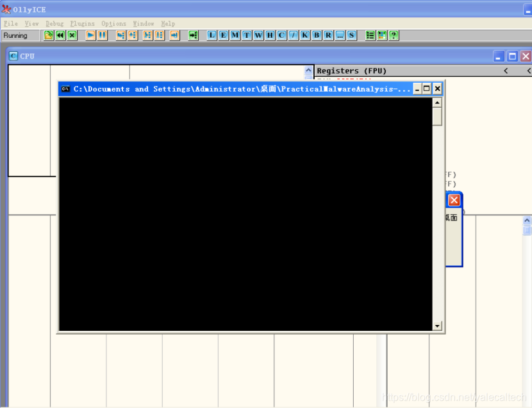Screen dimensions: 532x409
Task: Click the Trace into toolbar icon
Action: (147, 35)
